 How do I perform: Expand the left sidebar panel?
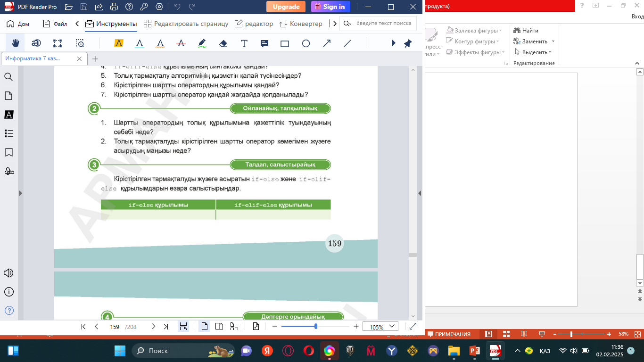click(x=20, y=193)
